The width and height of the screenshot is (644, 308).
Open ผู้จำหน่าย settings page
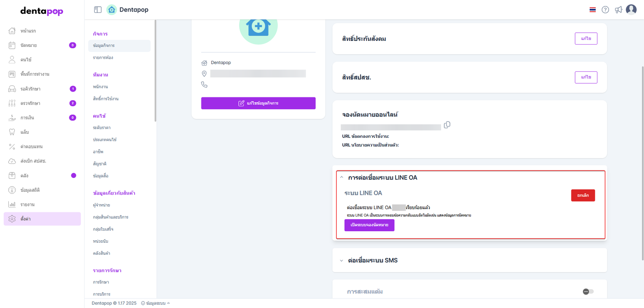tap(101, 205)
